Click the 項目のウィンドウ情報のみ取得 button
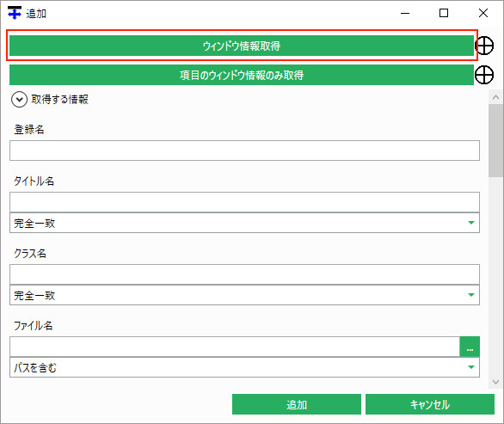Screen dimensions: 504x424 [x=242, y=75]
